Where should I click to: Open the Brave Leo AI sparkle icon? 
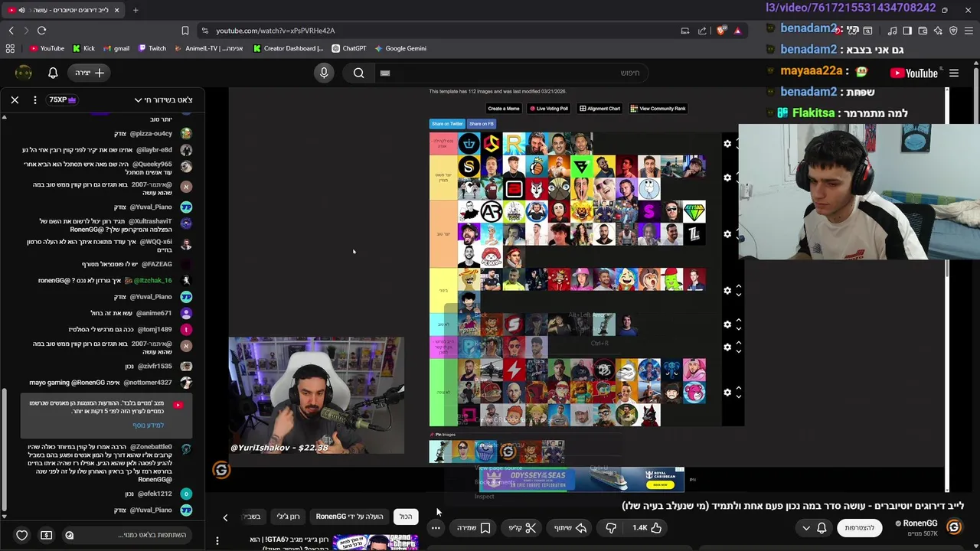click(938, 31)
